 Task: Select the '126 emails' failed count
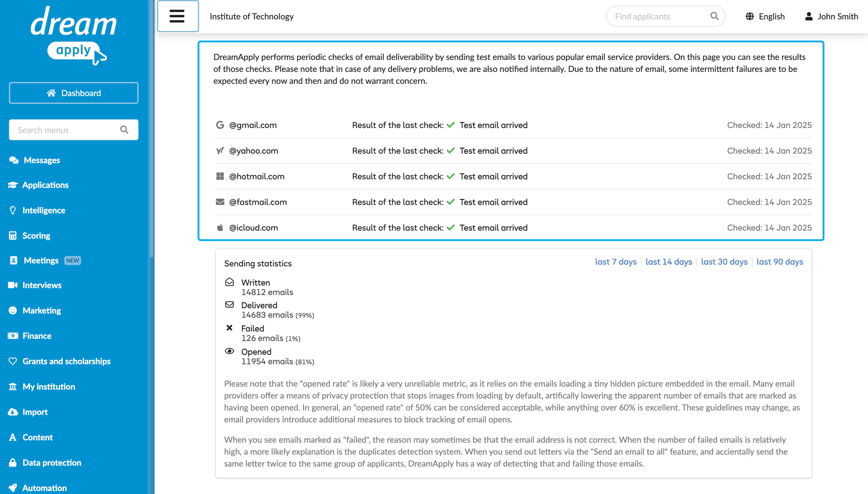click(262, 338)
